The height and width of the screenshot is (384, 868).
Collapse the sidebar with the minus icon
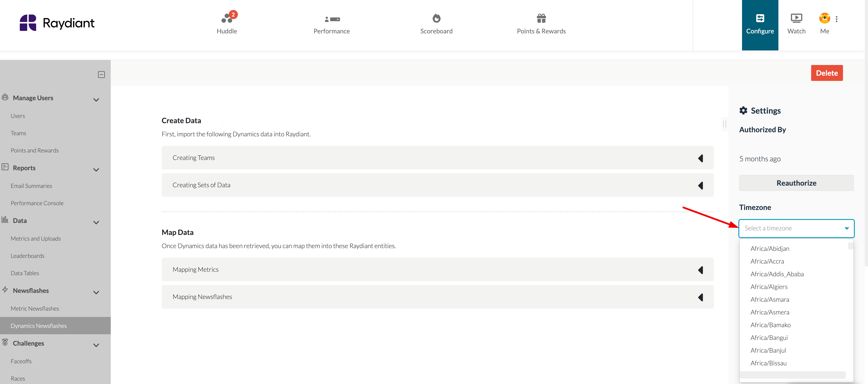(x=101, y=75)
